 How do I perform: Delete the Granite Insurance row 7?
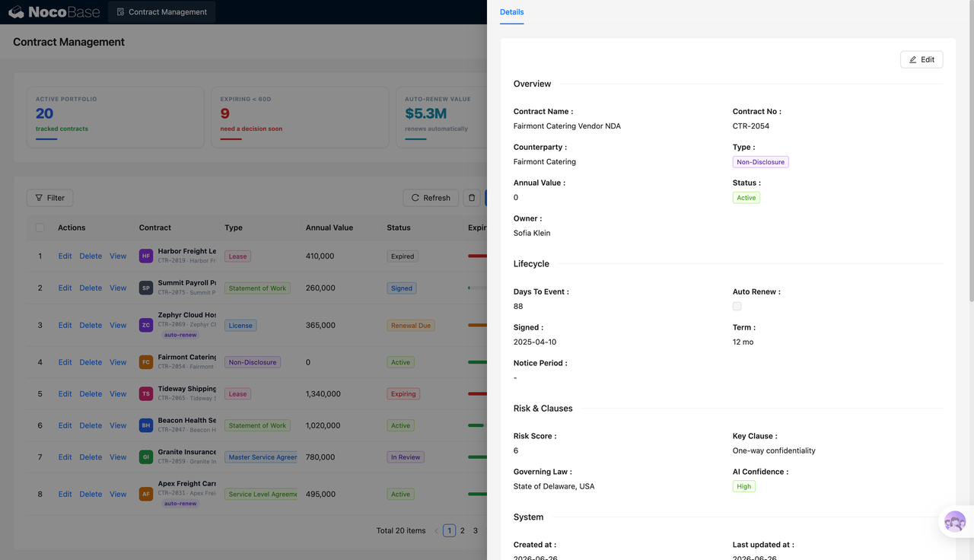[91, 457]
